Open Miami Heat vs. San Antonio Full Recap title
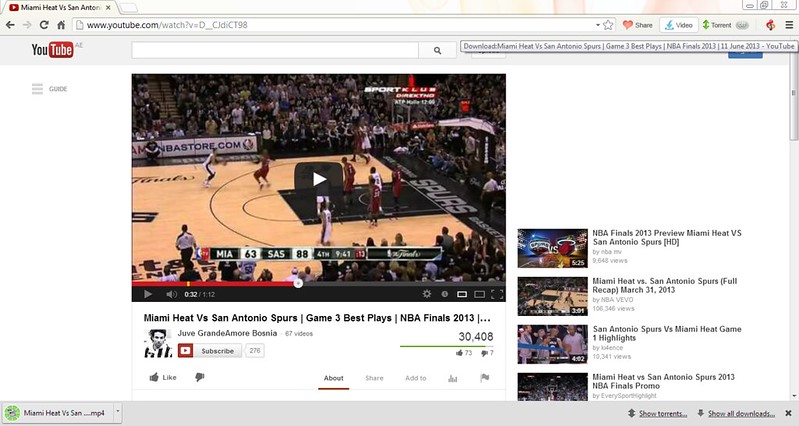The height and width of the screenshot is (426, 799). click(x=664, y=285)
